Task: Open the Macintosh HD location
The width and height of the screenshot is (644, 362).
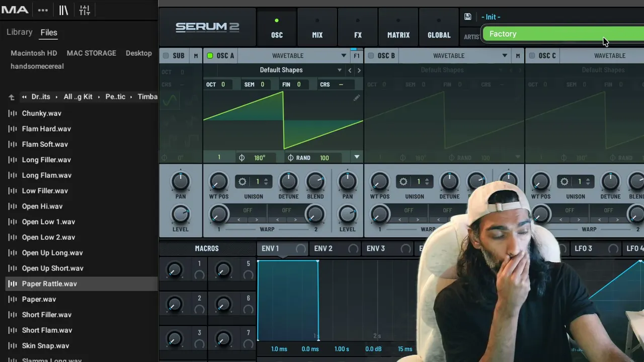Action: pyautogui.click(x=34, y=53)
